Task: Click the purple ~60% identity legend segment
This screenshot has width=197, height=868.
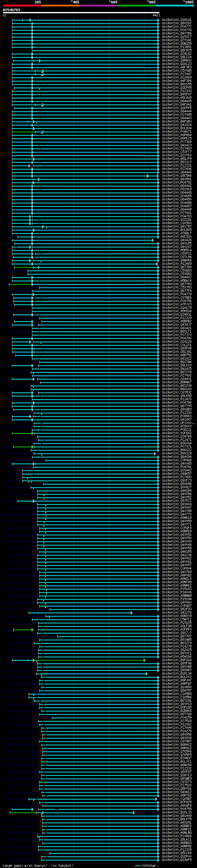Action: pos(99,6)
